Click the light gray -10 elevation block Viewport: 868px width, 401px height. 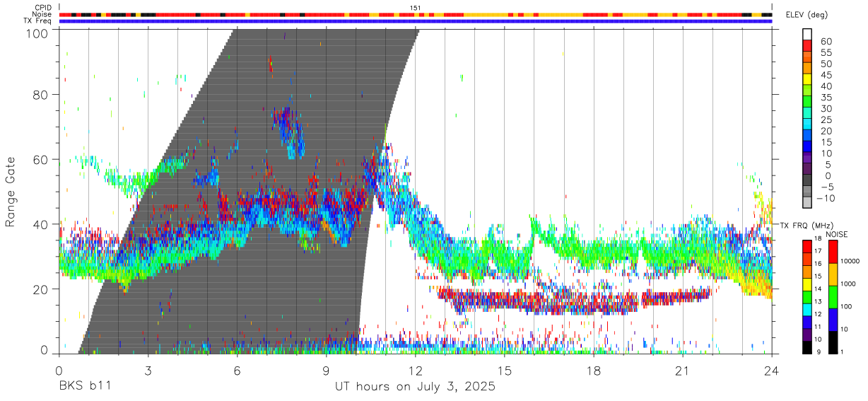(807, 202)
